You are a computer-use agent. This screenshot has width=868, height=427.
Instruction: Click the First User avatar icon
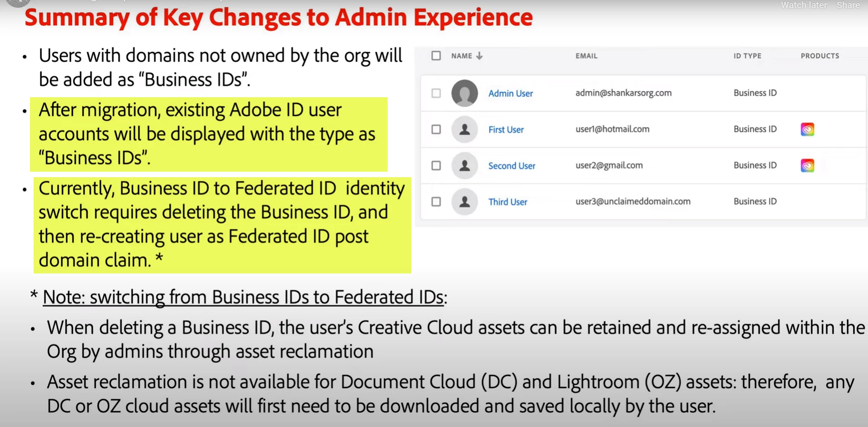tap(464, 129)
